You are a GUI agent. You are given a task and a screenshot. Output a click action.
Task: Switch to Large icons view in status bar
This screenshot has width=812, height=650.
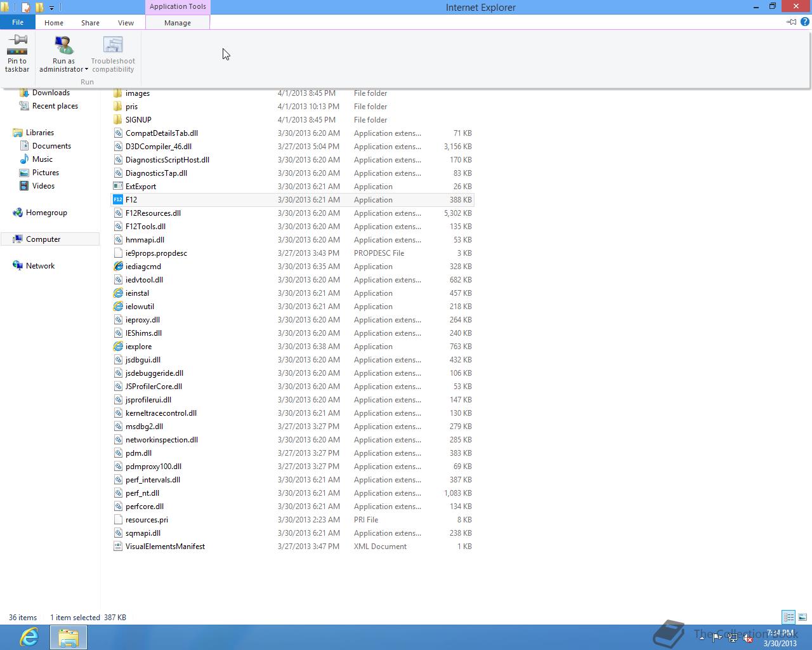point(802,617)
